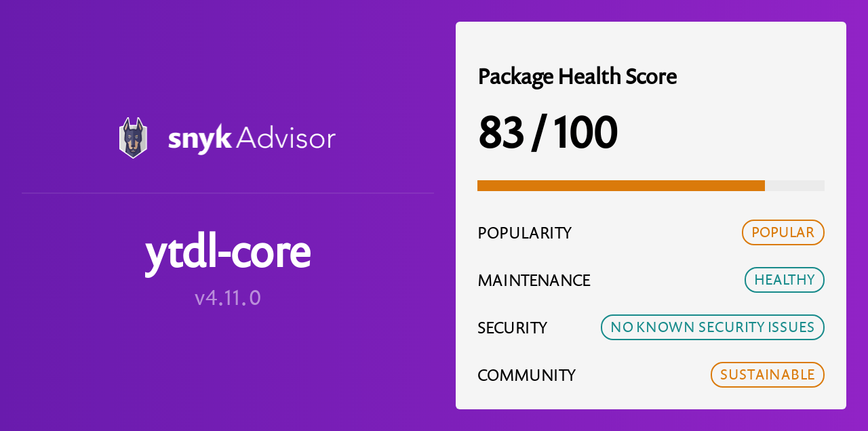868x431 pixels.
Task: Click the number 83 in the score
Action: (x=501, y=133)
